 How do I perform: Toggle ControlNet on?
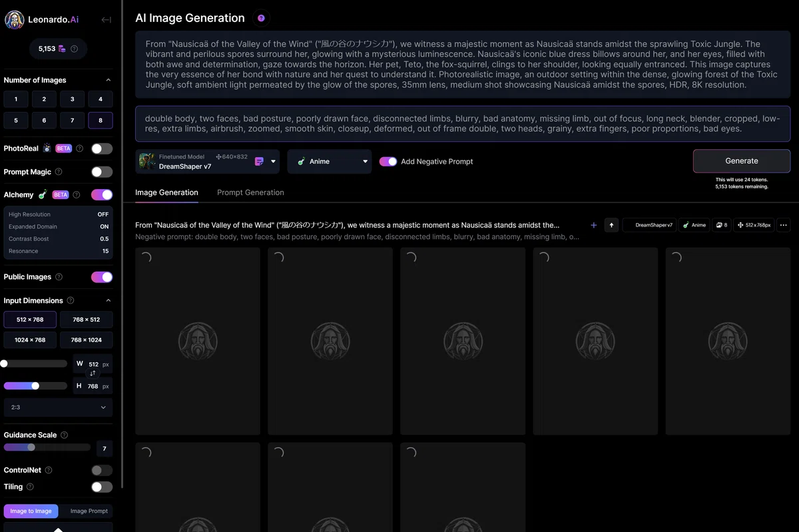102,470
